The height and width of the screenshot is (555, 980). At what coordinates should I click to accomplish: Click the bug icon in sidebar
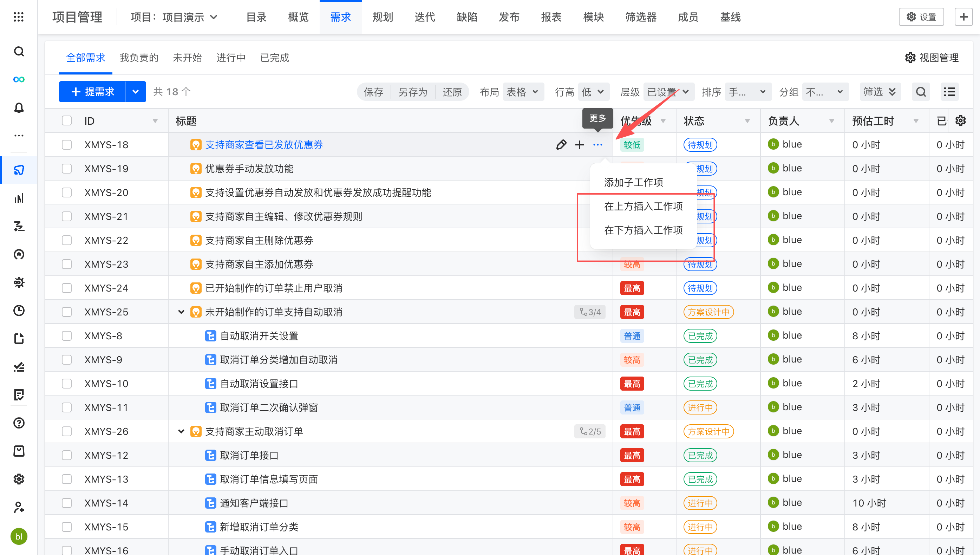coord(19,282)
